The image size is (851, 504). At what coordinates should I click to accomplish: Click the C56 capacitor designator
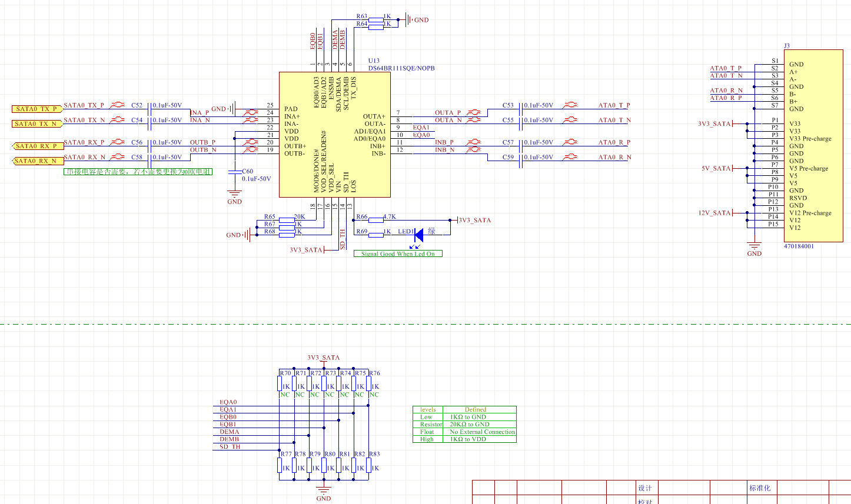point(137,142)
